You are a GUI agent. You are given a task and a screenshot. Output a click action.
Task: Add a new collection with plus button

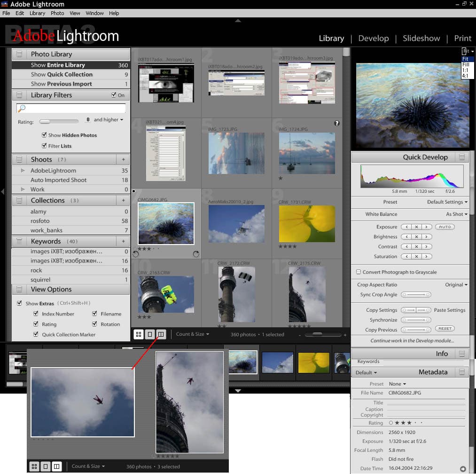click(124, 200)
